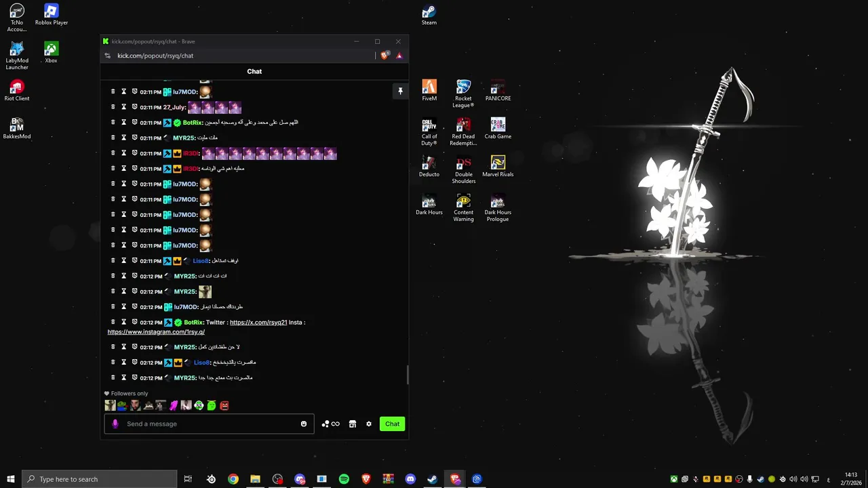Open Double Shoulders desktop shortcut
This screenshot has width=868, height=488.
(x=464, y=169)
